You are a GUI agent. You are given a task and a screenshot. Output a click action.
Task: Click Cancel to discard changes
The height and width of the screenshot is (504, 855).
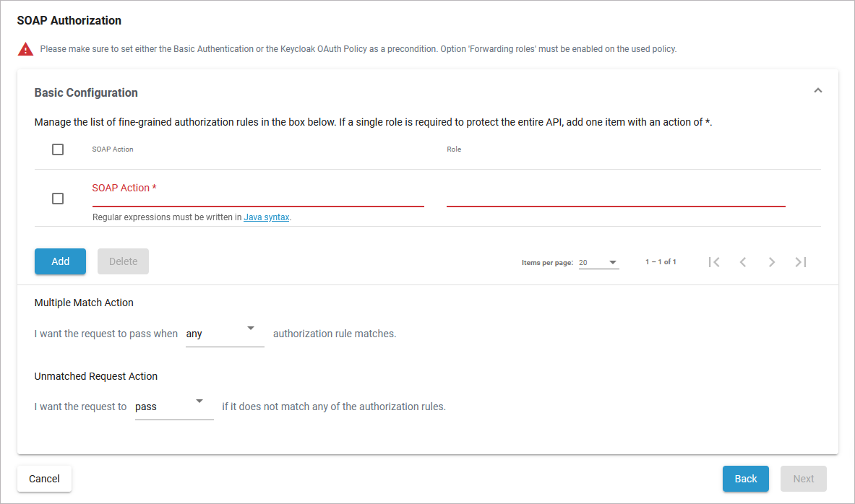(44, 479)
